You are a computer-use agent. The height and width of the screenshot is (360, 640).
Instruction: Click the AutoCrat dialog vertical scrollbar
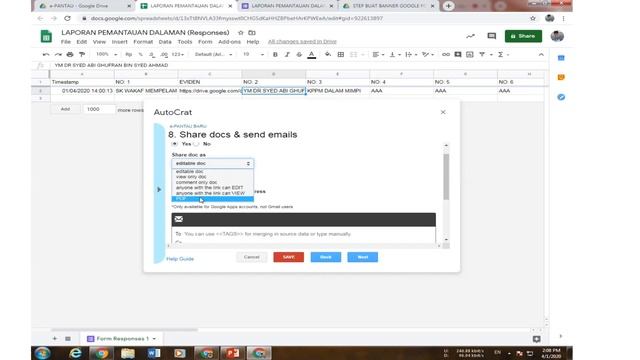tap(446, 177)
